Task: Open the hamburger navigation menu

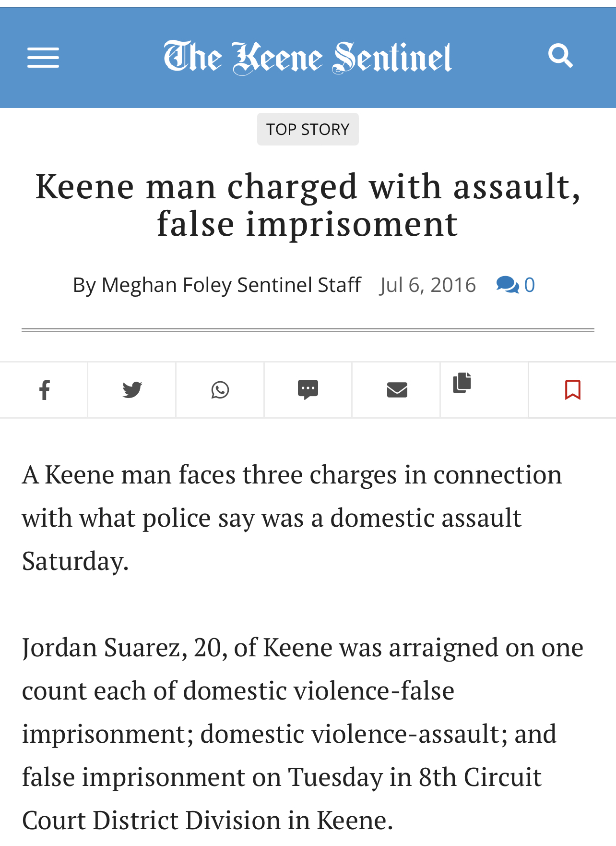Action: click(43, 58)
